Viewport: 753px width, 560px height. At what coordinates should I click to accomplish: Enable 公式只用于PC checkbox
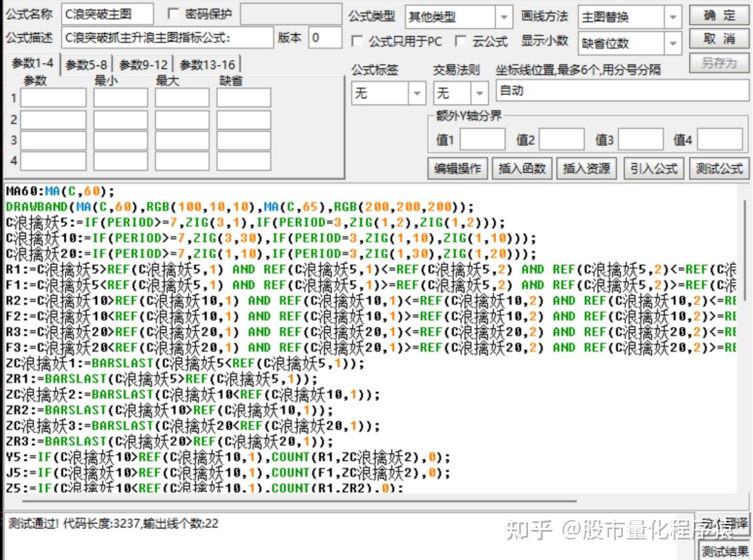pos(357,41)
